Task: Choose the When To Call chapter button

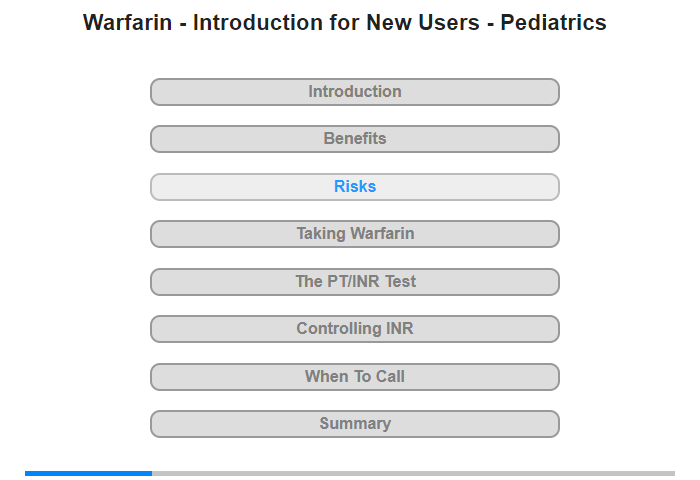Action: (x=354, y=377)
